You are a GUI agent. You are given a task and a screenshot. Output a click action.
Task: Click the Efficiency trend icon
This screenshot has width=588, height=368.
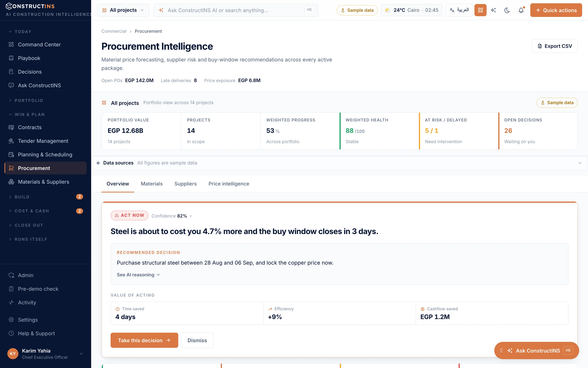click(x=270, y=309)
